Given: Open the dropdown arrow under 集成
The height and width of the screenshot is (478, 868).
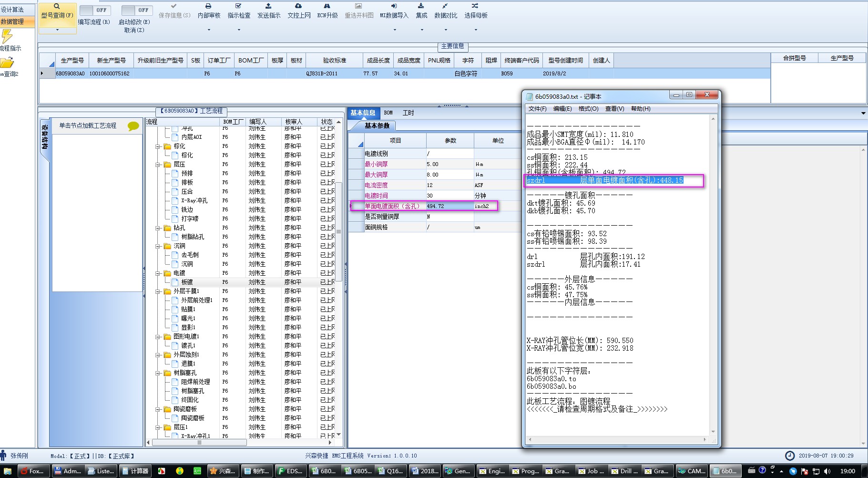Looking at the screenshot, I should click(422, 30).
